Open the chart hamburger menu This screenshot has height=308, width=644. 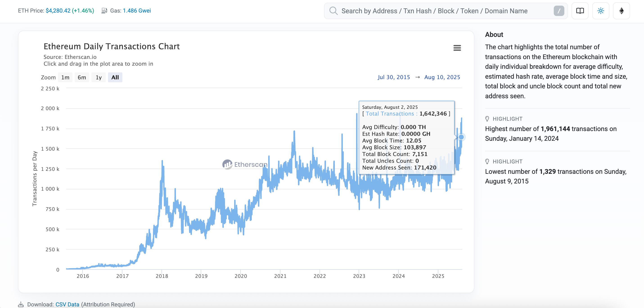click(x=457, y=48)
